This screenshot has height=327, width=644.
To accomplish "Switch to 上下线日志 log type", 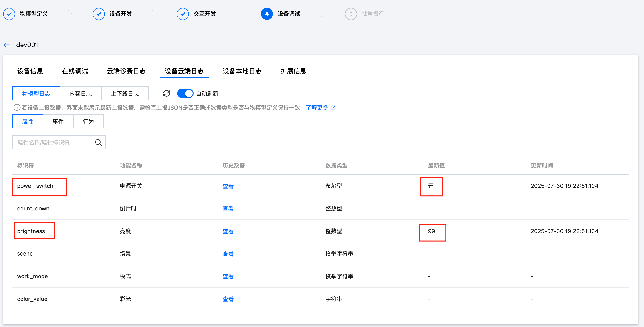I will point(125,93).
